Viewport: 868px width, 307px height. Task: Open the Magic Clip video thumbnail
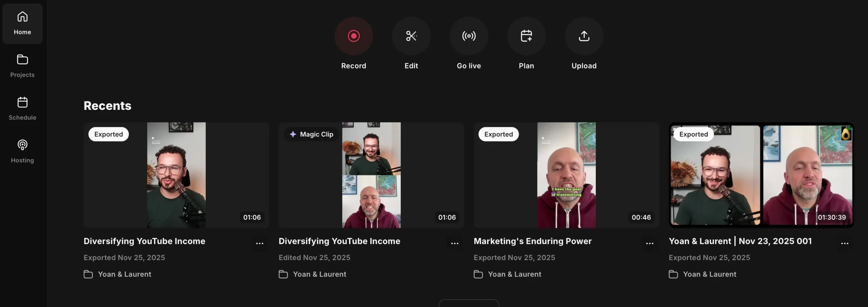371,175
